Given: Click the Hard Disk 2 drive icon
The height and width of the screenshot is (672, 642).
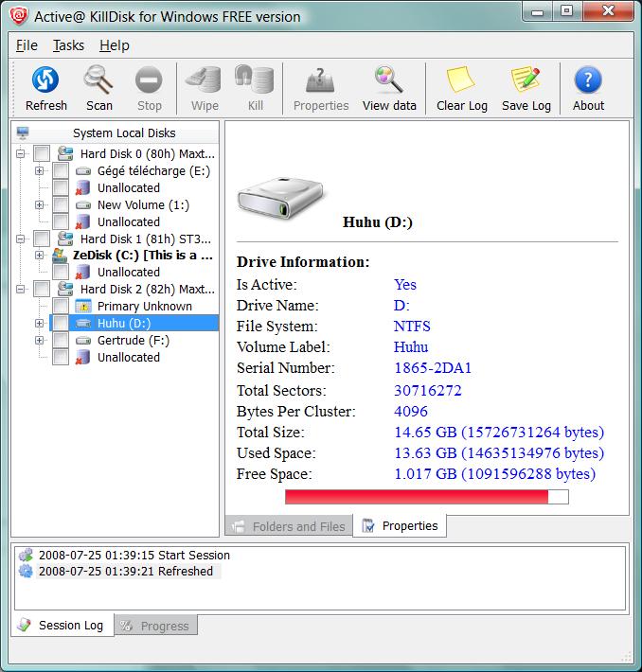Looking at the screenshot, I should pos(65,289).
